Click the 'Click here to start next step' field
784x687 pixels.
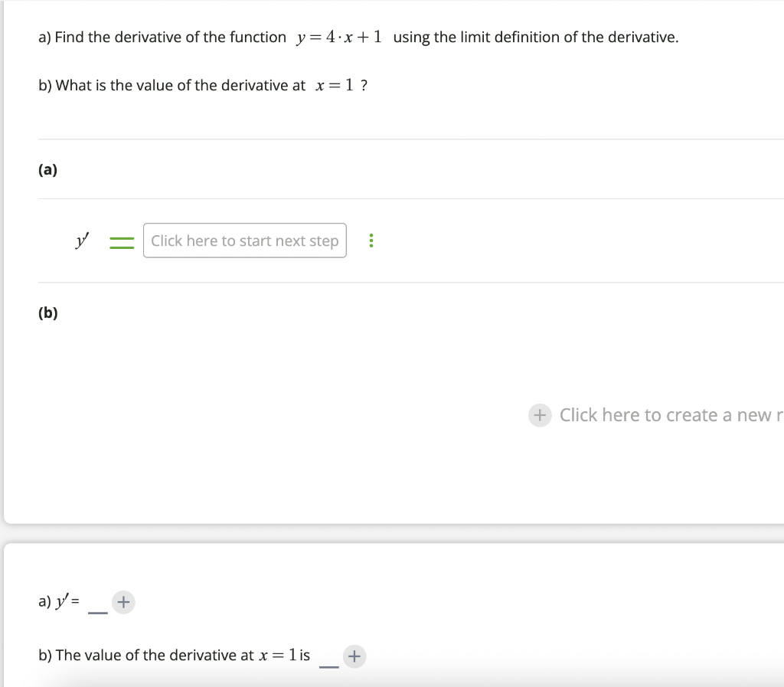click(x=244, y=240)
